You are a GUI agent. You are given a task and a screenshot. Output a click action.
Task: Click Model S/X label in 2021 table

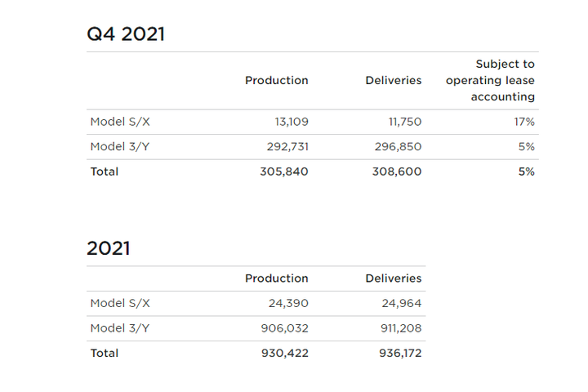pos(120,303)
